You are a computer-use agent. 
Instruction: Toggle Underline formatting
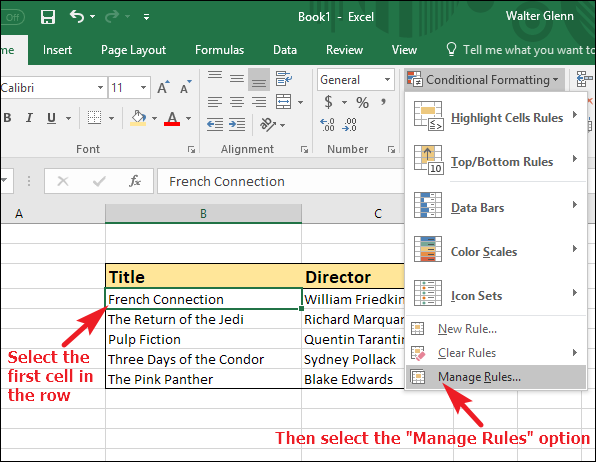click(51, 118)
